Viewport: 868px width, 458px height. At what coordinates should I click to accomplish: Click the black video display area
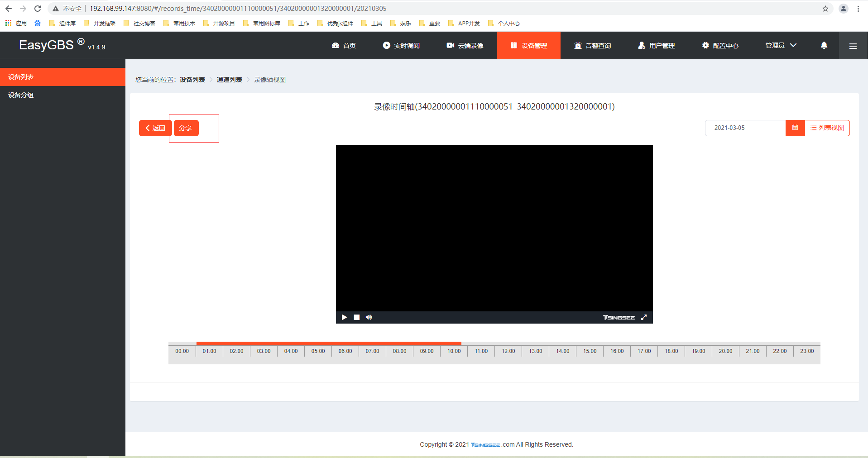point(494,228)
